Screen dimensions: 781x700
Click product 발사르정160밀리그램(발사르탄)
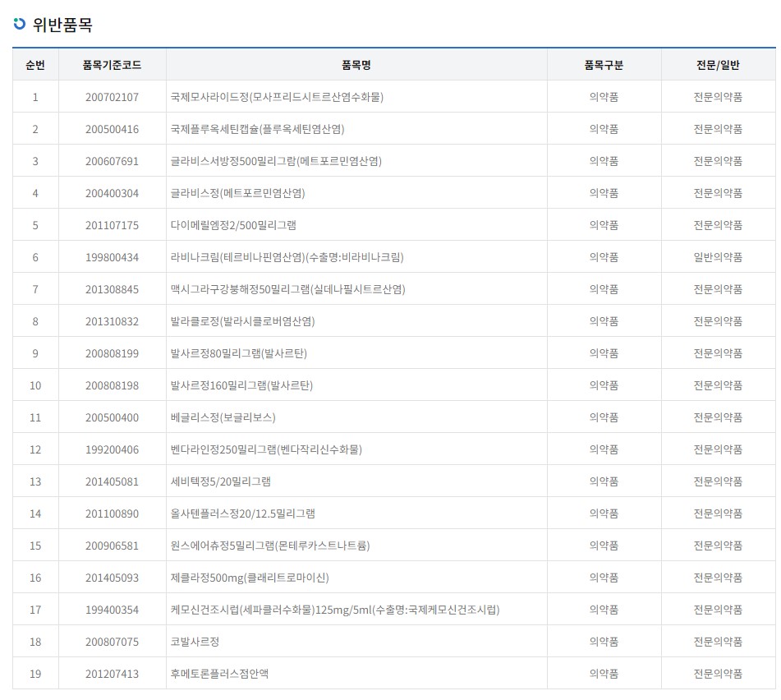pyautogui.click(x=241, y=385)
